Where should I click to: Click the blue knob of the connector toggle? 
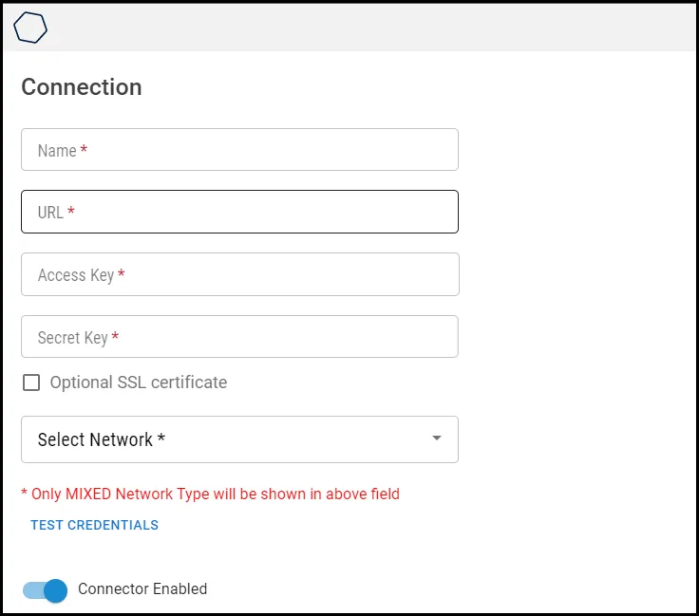56,590
